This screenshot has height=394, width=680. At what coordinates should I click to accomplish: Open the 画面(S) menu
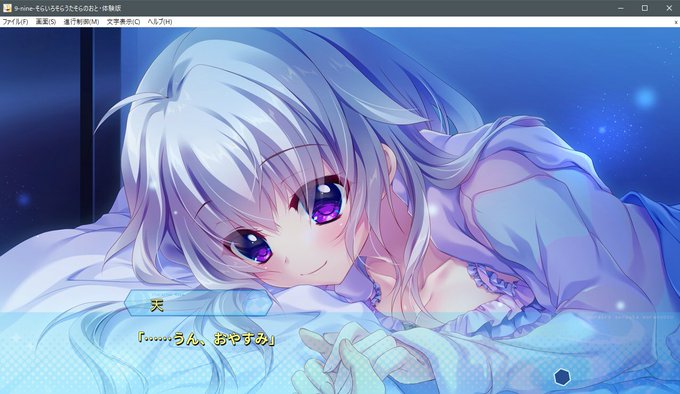click(46, 22)
